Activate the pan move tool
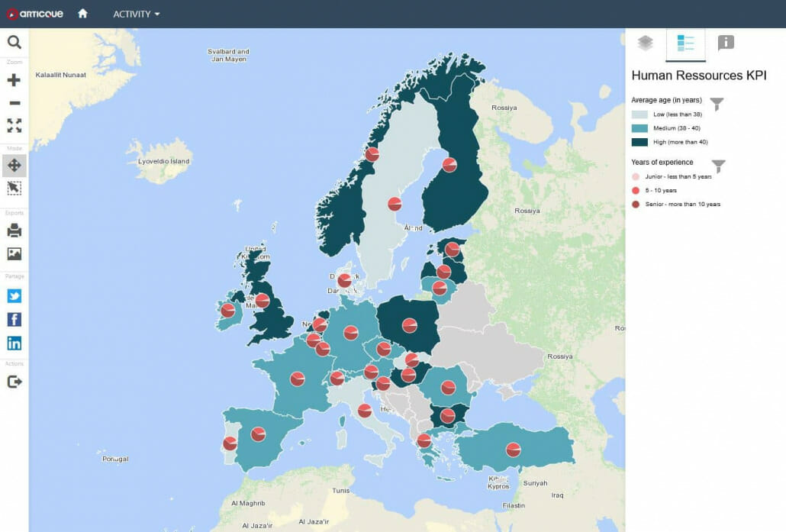 [14, 166]
